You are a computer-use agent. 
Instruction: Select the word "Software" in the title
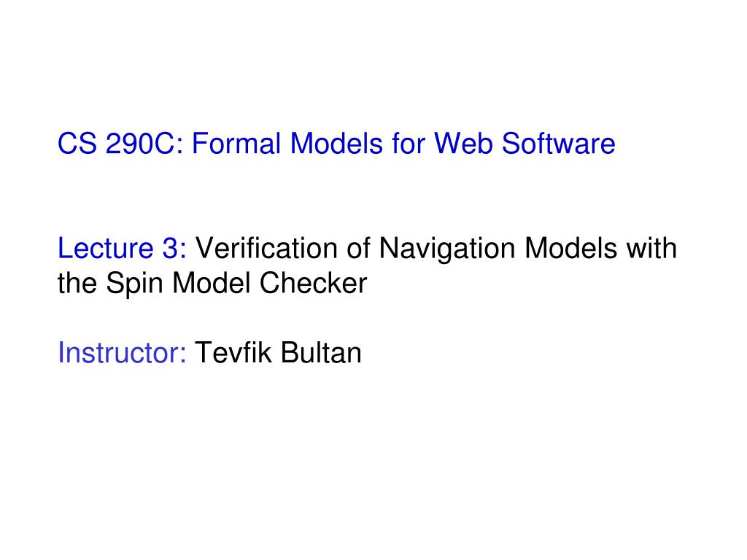[x=558, y=144]
